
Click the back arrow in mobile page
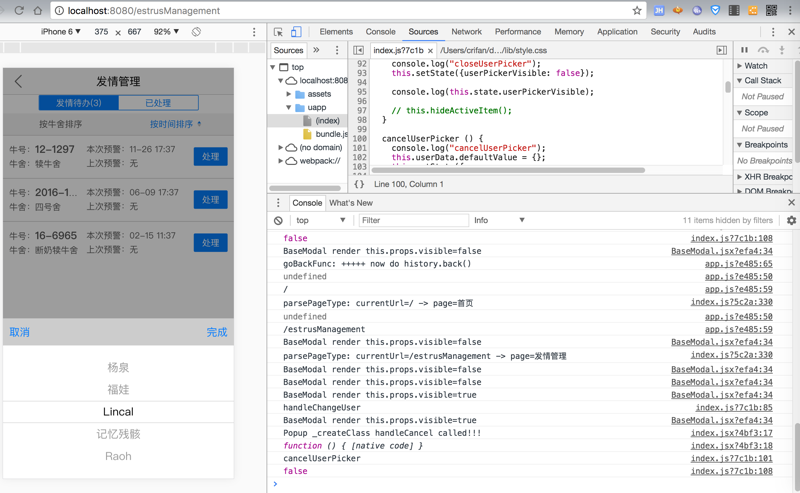(18, 82)
